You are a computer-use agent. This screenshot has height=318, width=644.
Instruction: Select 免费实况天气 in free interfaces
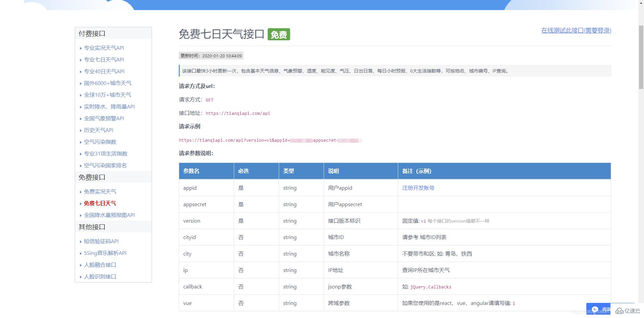100,191
